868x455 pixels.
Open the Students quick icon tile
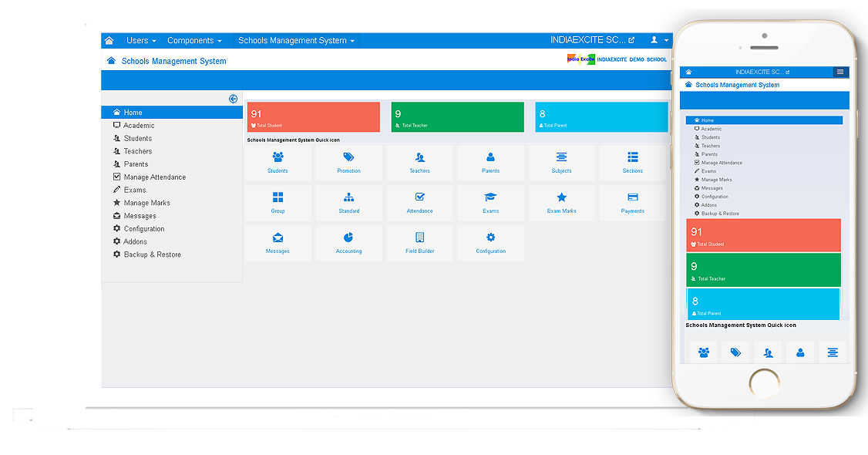pyautogui.click(x=278, y=163)
